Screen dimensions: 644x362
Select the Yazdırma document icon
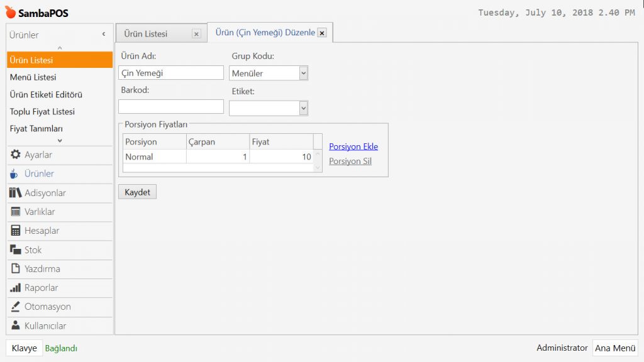click(15, 269)
